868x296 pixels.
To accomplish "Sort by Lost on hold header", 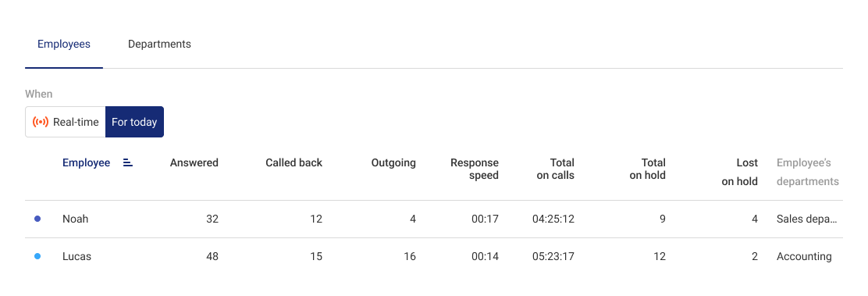I will (739, 173).
